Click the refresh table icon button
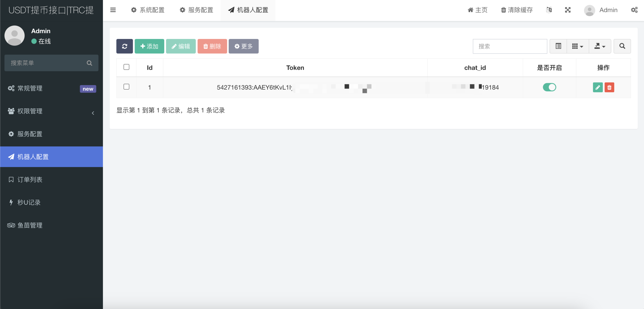The height and width of the screenshot is (309, 644). [x=125, y=46]
